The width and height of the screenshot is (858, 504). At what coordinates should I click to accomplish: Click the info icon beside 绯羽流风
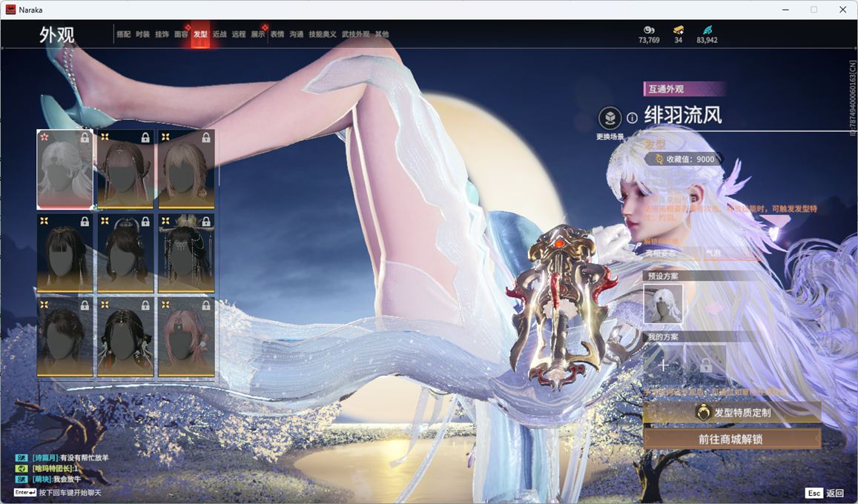pos(632,118)
